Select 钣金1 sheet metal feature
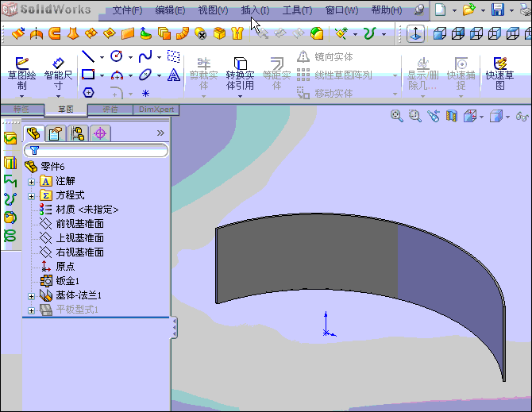 (x=60, y=281)
